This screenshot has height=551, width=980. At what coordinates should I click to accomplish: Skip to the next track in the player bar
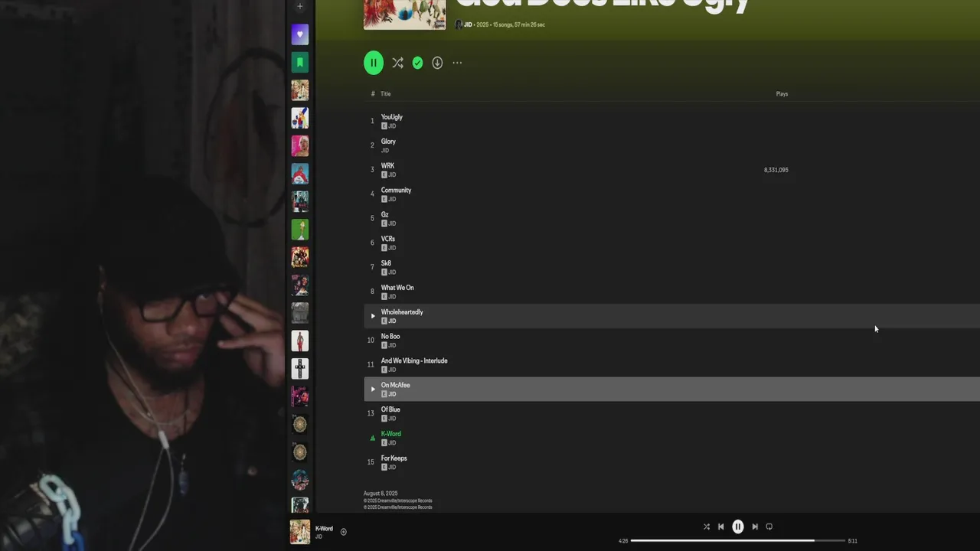click(755, 527)
